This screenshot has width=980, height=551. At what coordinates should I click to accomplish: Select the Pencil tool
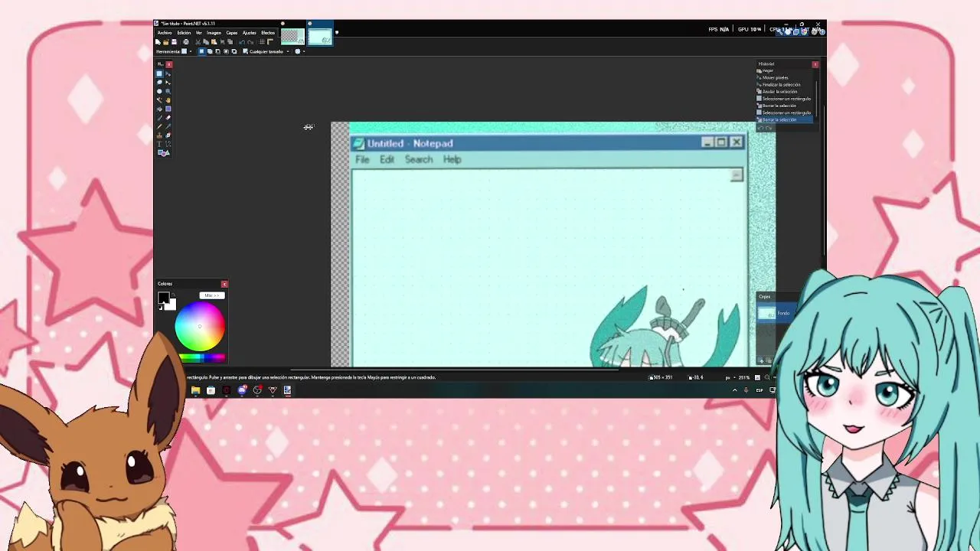[159, 126]
